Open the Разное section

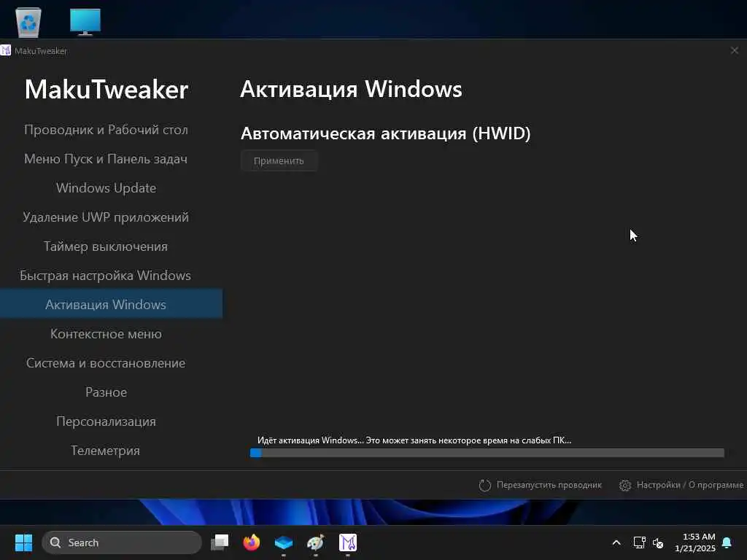point(106,392)
